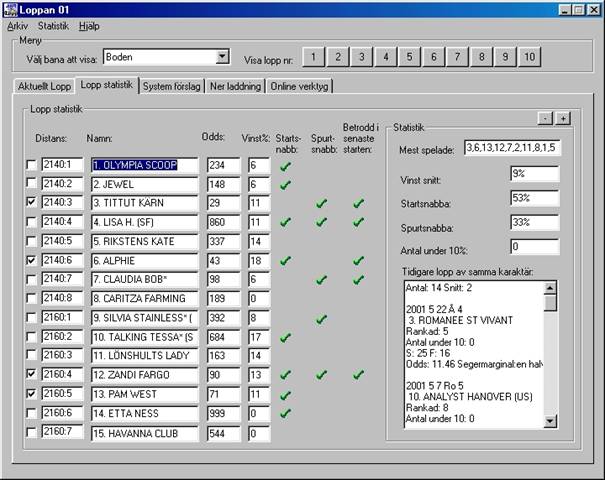Uncheck the PAM WEST checkbox

click(31, 394)
